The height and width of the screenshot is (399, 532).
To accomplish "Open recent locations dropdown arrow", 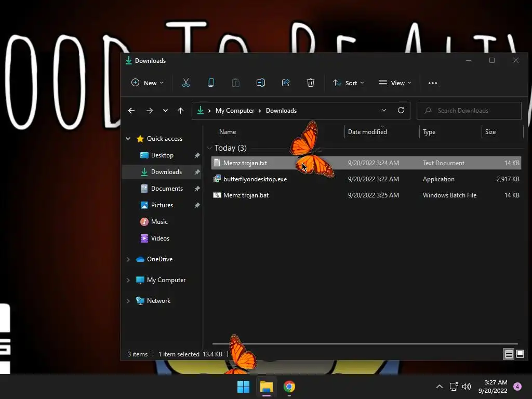I will (165, 111).
